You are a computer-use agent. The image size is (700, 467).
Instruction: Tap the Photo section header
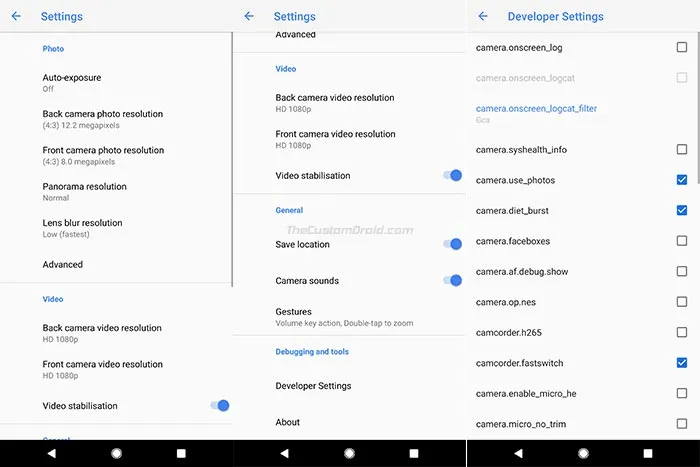tap(53, 49)
